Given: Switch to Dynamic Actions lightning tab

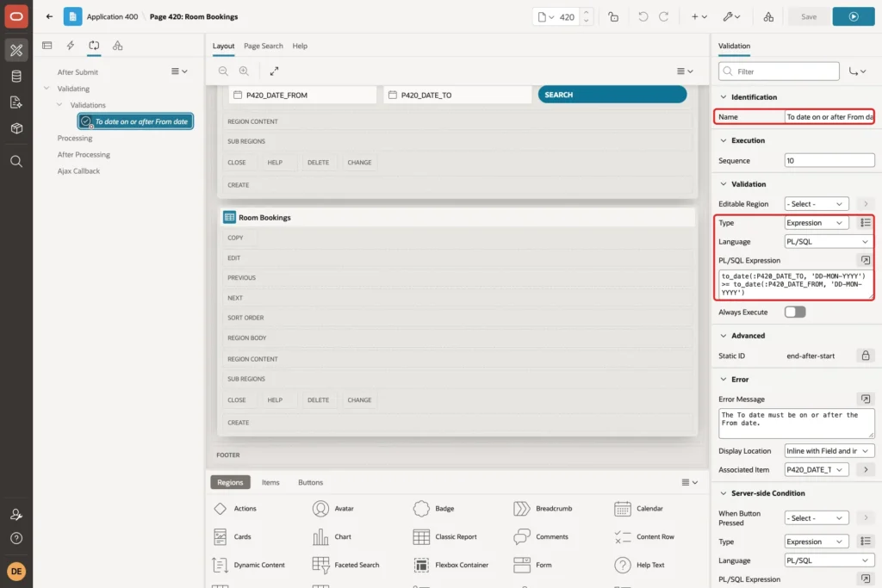Looking at the screenshot, I should [x=71, y=46].
